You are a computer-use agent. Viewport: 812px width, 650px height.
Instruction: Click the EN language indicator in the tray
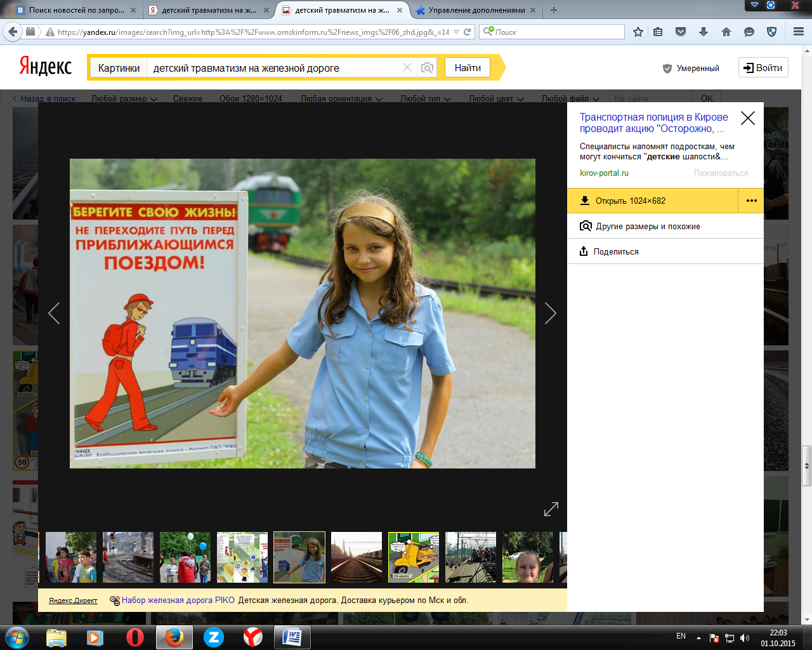[x=681, y=636]
